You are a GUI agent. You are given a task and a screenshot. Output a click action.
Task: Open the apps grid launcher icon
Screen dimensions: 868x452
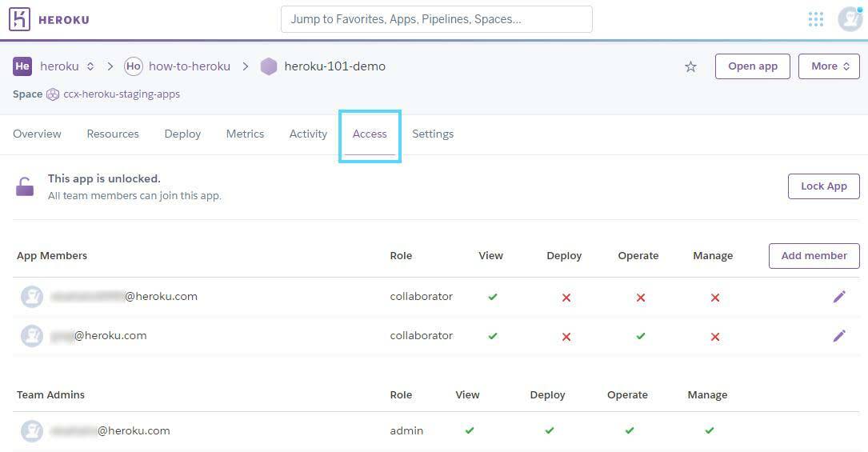click(x=815, y=19)
